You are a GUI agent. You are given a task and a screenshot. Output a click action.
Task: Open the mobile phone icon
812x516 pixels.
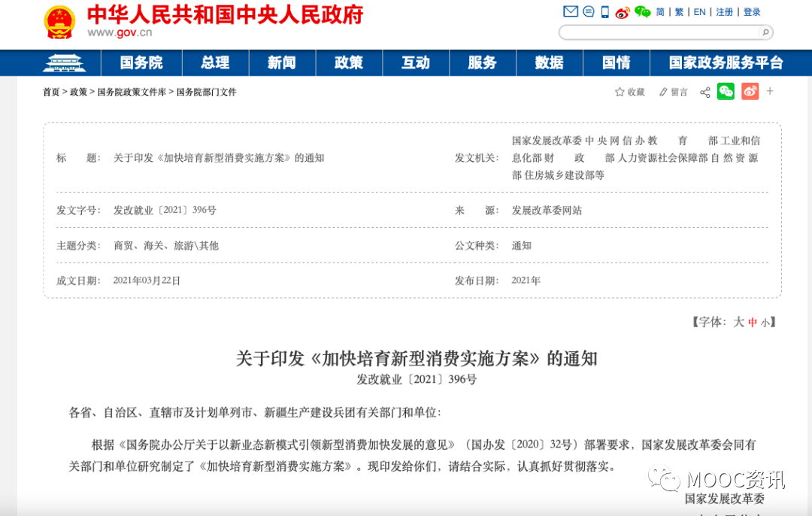tap(604, 11)
